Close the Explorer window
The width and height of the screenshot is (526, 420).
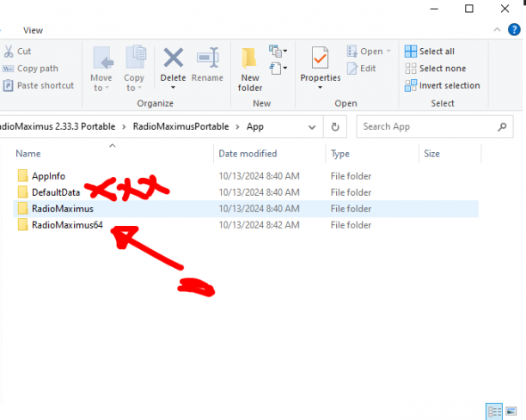[x=505, y=9]
